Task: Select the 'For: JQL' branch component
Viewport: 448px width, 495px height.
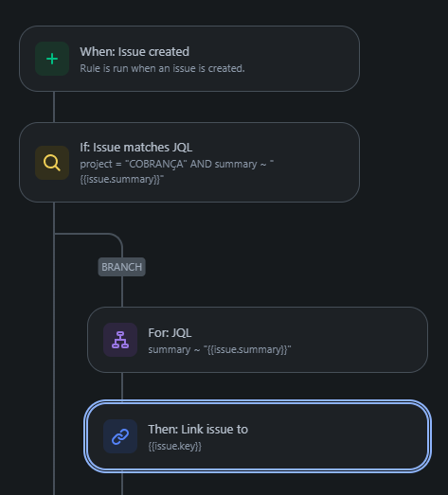Action: tap(258, 340)
